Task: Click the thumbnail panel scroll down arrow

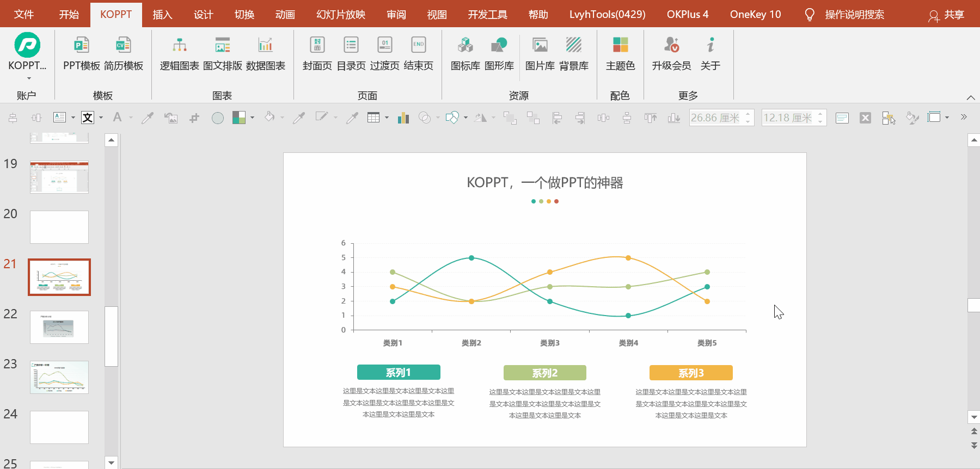Action: pos(111,462)
